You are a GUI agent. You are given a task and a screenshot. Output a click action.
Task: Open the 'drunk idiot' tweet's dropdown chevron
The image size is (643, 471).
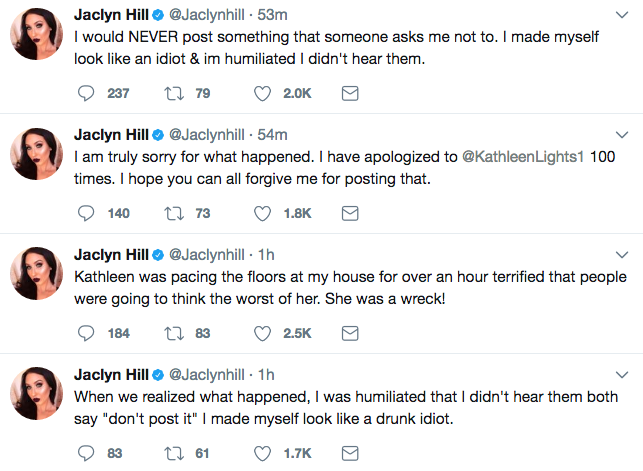pyautogui.click(x=622, y=375)
